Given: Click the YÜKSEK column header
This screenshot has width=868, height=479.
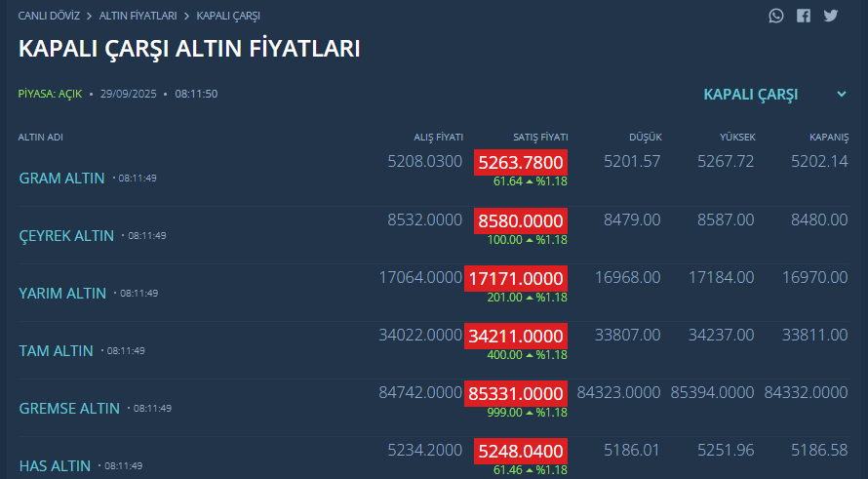Looking at the screenshot, I should [x=737, y=138].
